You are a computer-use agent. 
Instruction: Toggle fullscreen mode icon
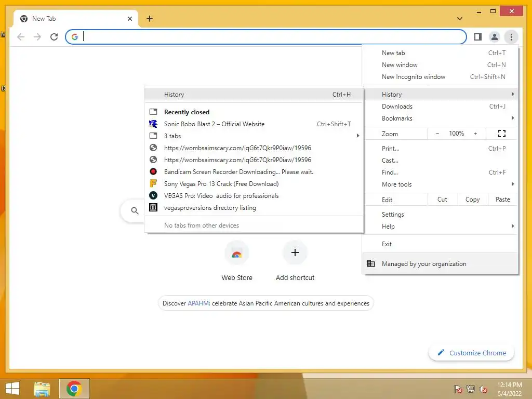tap(502, 134)
